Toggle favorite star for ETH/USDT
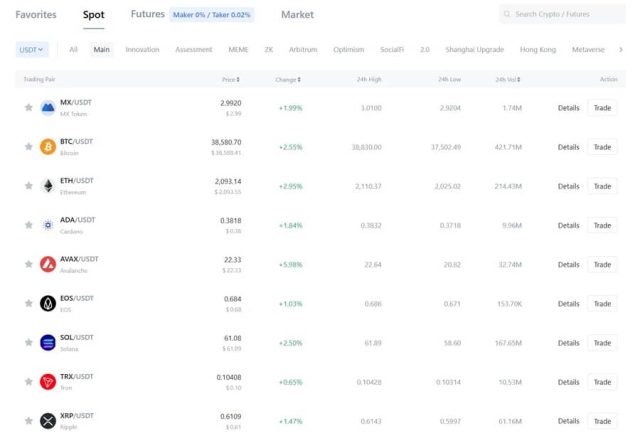The image size is (640, 443). pyautogui.click(x=28, y=186)
